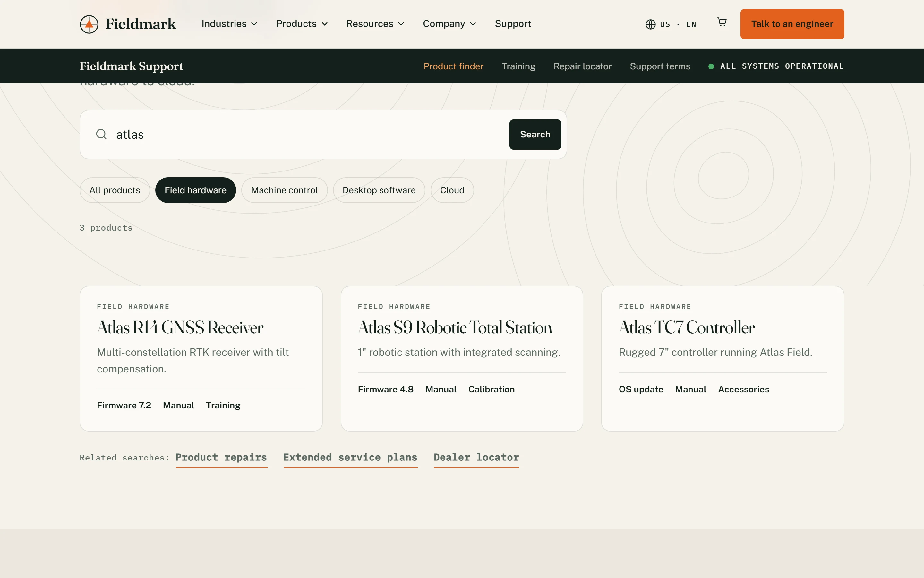Open the US · EN language selector
Viewport: 924px width, 578px height.
click(671, 24)
